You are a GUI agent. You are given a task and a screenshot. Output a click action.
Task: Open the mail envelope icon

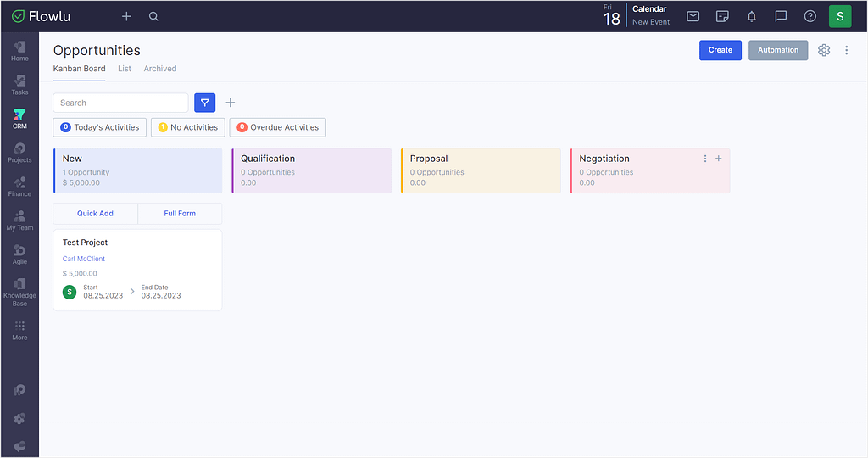click(693, 16)
